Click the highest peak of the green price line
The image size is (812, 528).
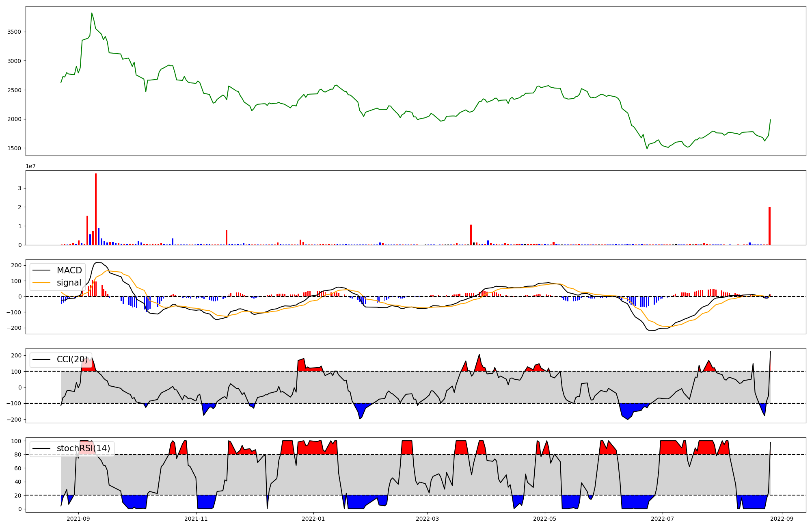coord(92,13)
